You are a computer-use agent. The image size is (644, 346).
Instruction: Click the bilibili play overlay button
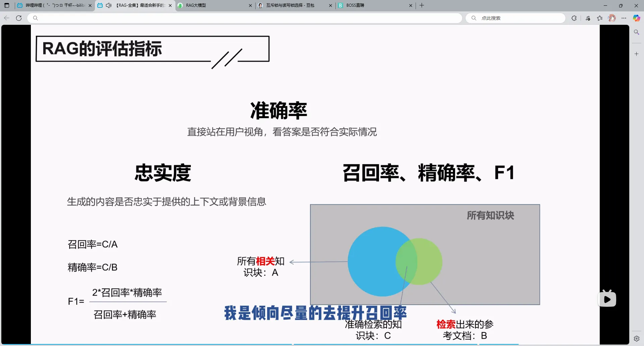[x=607, y=299]
